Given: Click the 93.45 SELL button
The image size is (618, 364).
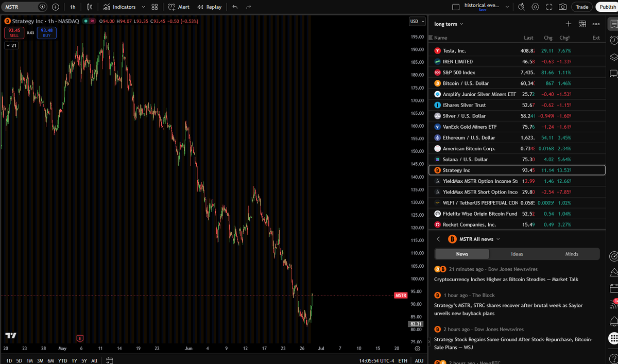Looking at the screenshot, I should 14,32.
